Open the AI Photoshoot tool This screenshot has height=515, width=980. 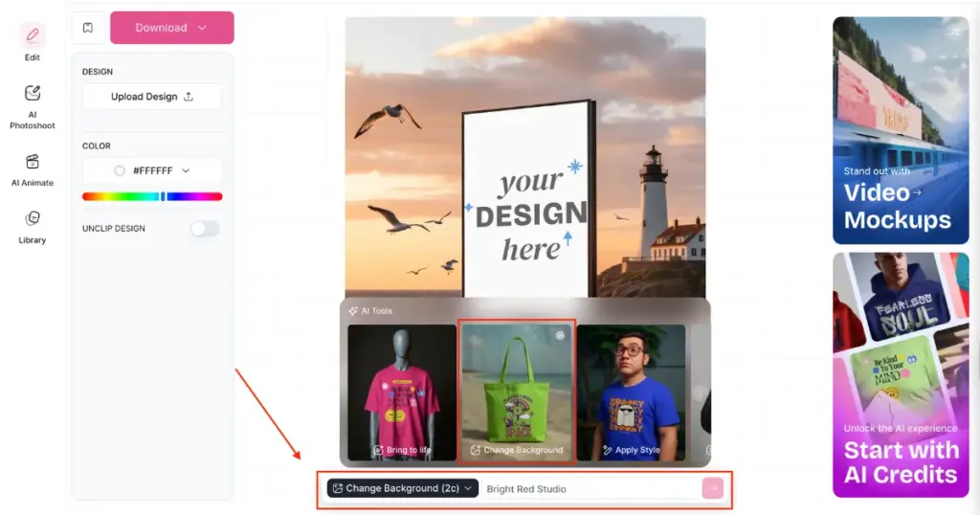click(x=32, y=107)
